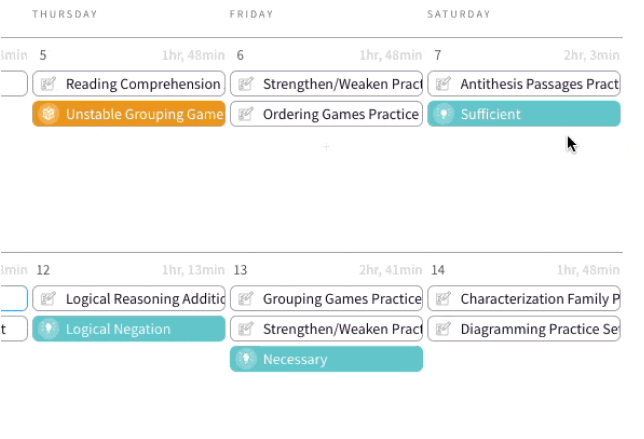
Task: Click day number 7 on Saturday
Action: (x=438, y=55)
